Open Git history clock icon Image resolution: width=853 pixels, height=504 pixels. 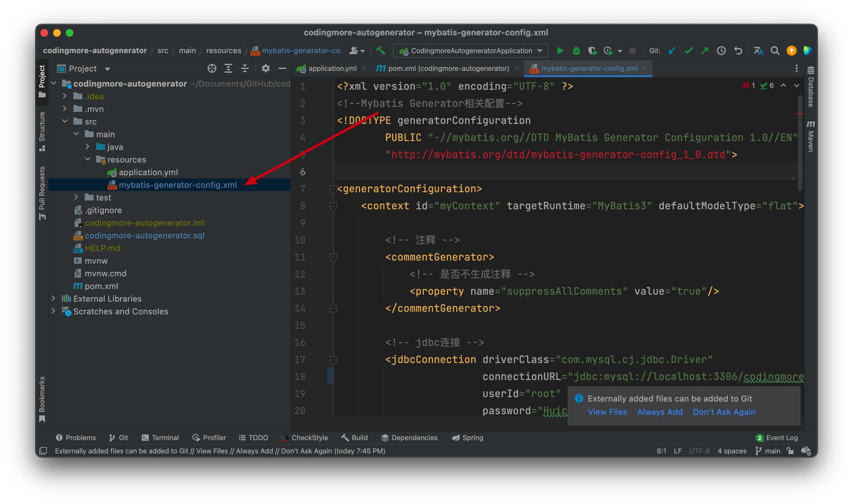click(x=721, y=51)
